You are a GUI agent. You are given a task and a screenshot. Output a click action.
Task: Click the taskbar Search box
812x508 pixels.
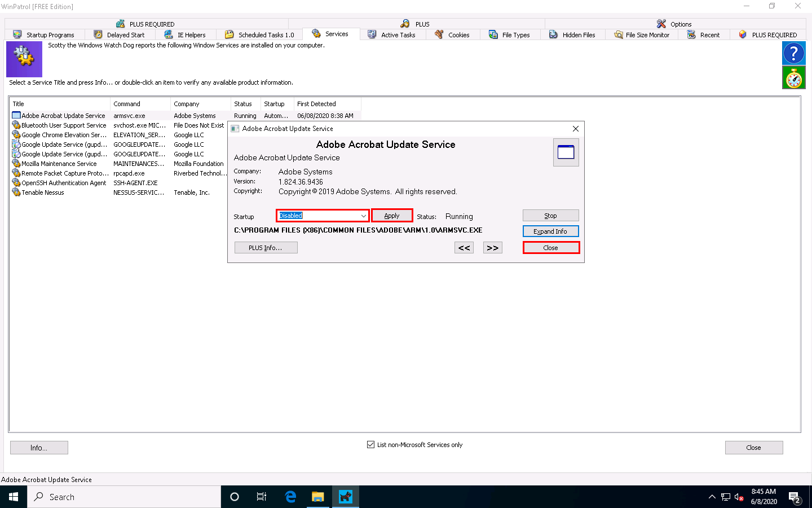tap(124, 497)
